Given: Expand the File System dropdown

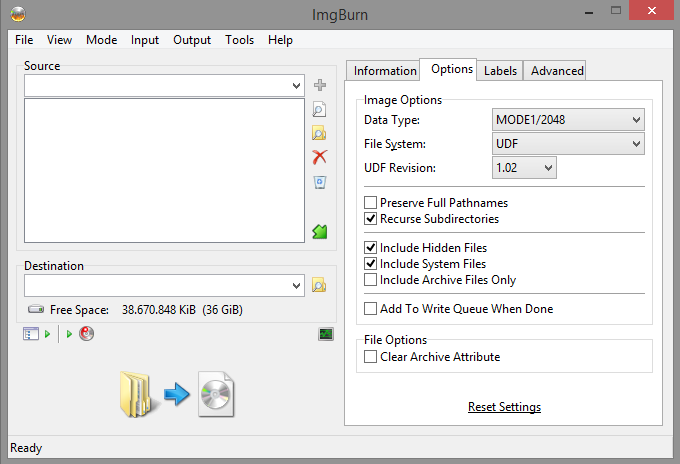Looking at the screenshot, I should click(x=567, y=144).
